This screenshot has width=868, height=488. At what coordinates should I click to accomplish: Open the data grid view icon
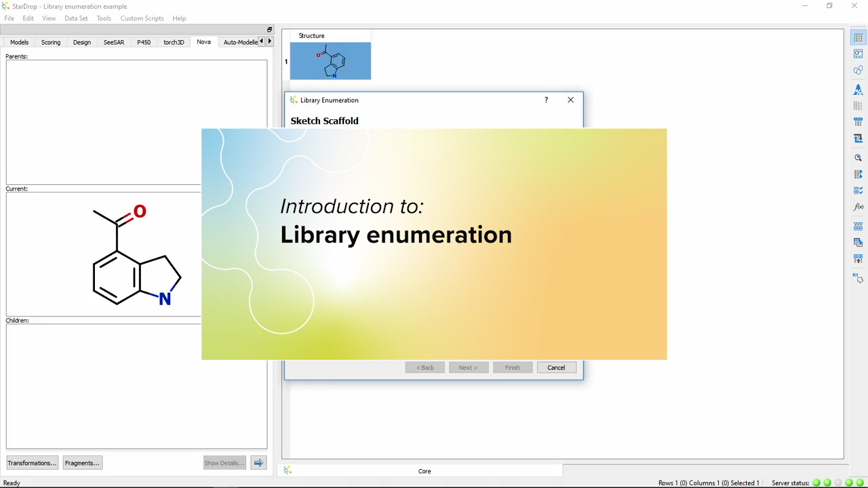point(858,37)
